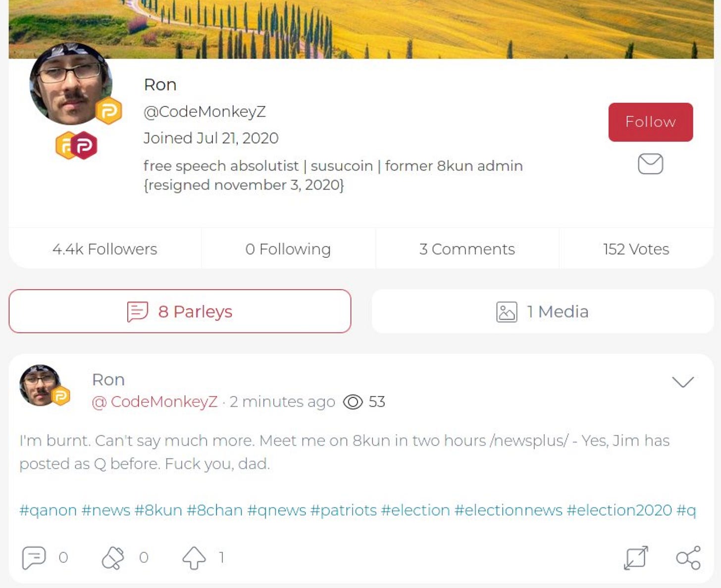Click the Parleys speech bubble icon

(x=137, y=312)
